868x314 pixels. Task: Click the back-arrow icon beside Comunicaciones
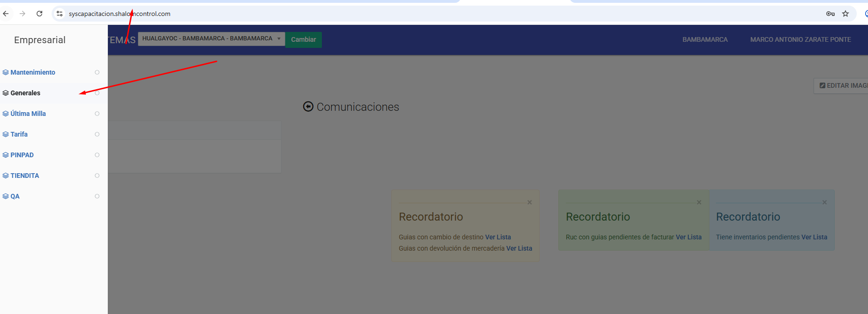[308, 107]
